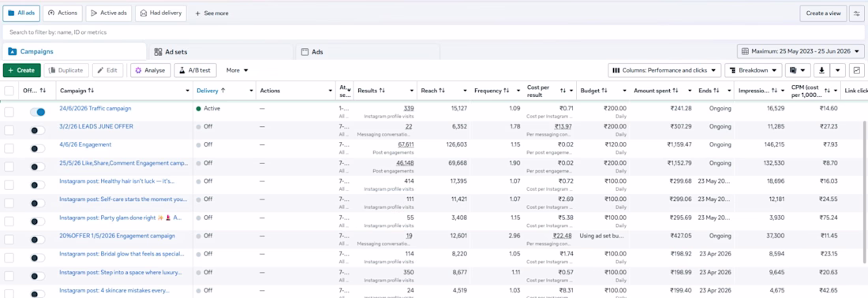Click the 67,611 results value
This screenshot has width=868, height=298.
click(x=406, y=145)
